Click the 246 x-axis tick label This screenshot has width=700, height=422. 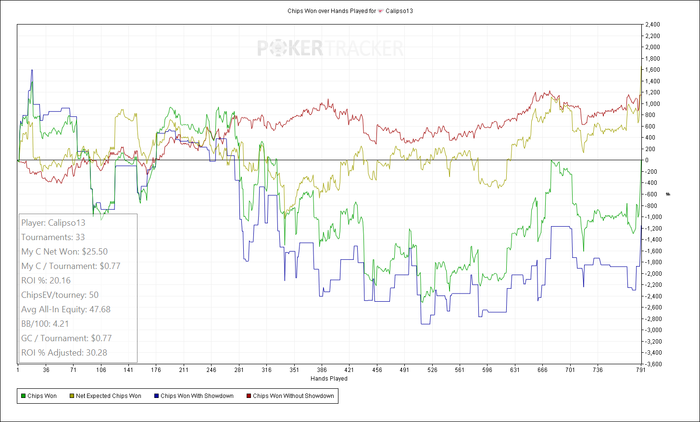coord(211,370)
